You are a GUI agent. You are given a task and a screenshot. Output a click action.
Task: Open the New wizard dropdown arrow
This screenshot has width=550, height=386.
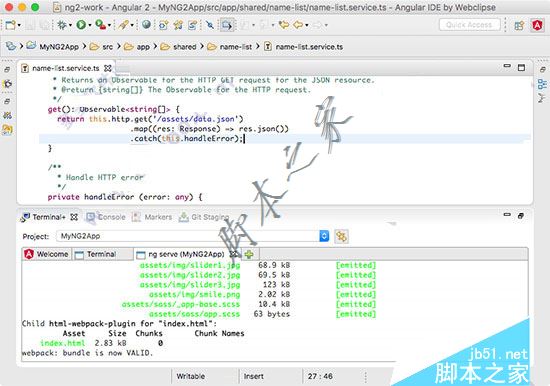pyautogui.click(x=19, y=25)
